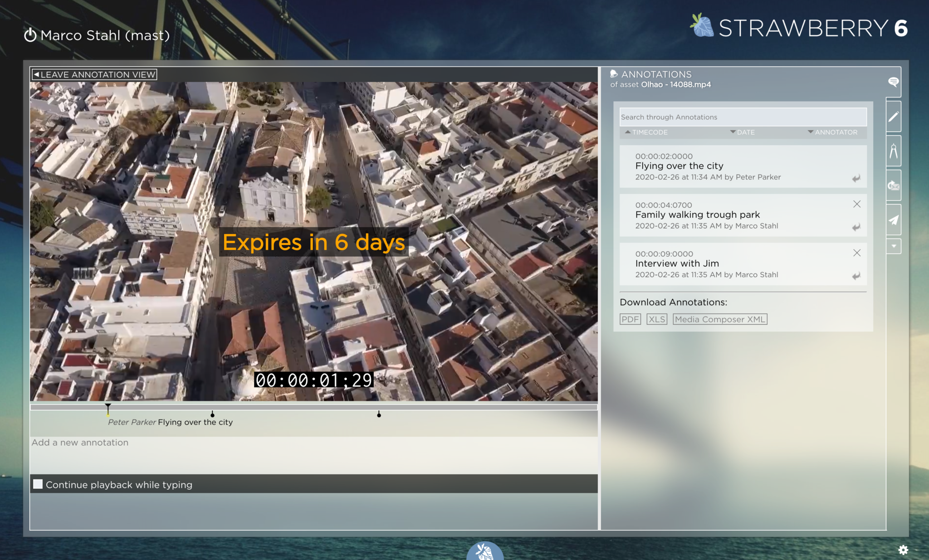929x560 pixels.
Task: Leave annotation view
Action: 94,74
